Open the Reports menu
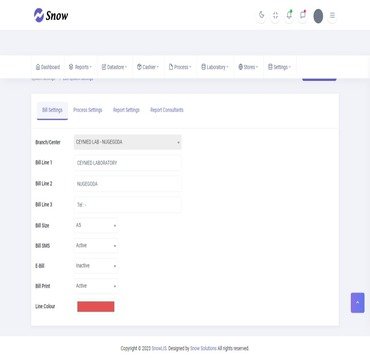Viewport: 370px width, 360px height. coord(80,67)
